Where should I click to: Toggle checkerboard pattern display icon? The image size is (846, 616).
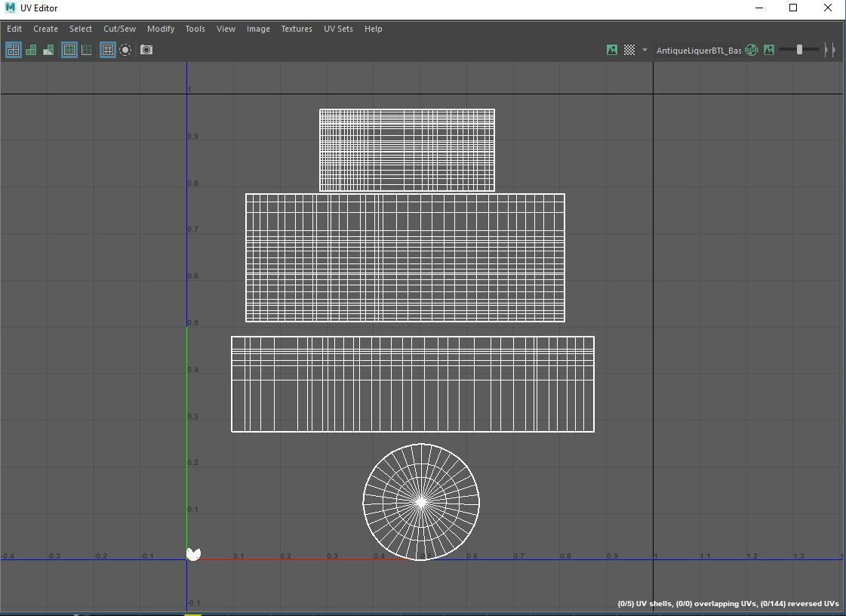[629, 51]
